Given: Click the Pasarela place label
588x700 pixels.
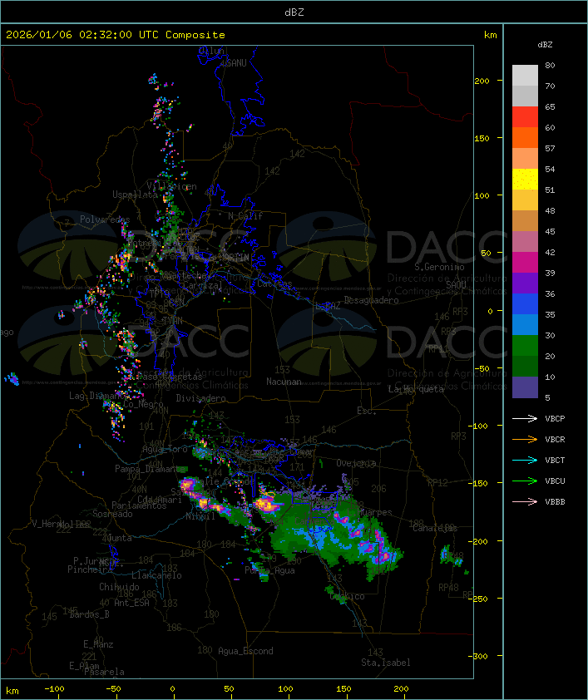Looking at the screenshot, I should [x=104, y=672].
